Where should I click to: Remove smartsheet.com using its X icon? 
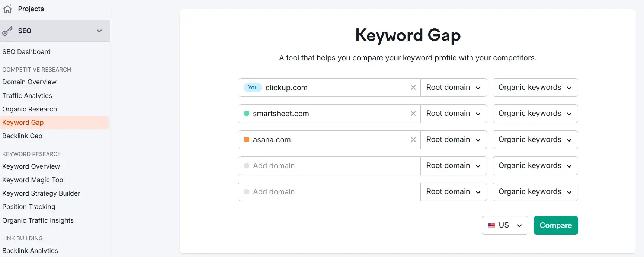click(x=413, y=114)
